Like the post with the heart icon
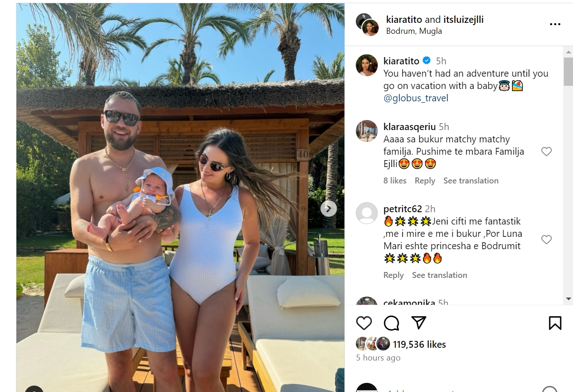The width and height of the screenshot is (573, 392). coord(364,323)
